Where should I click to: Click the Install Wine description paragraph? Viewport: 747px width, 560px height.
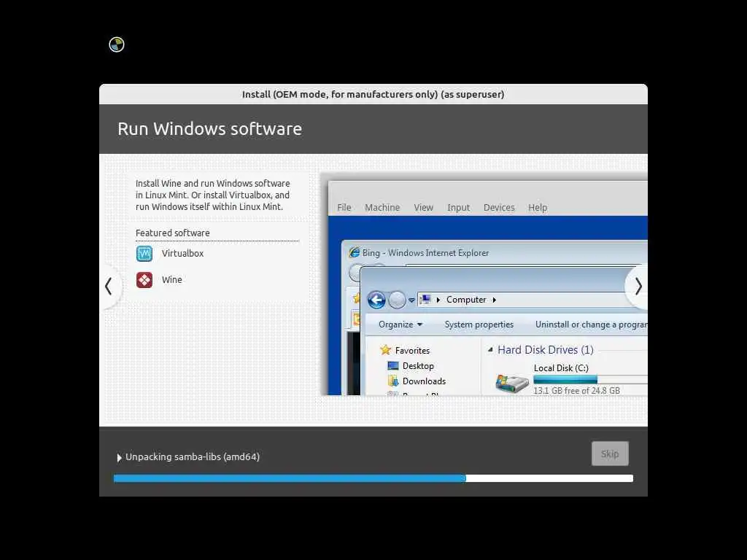click(212, 195)
